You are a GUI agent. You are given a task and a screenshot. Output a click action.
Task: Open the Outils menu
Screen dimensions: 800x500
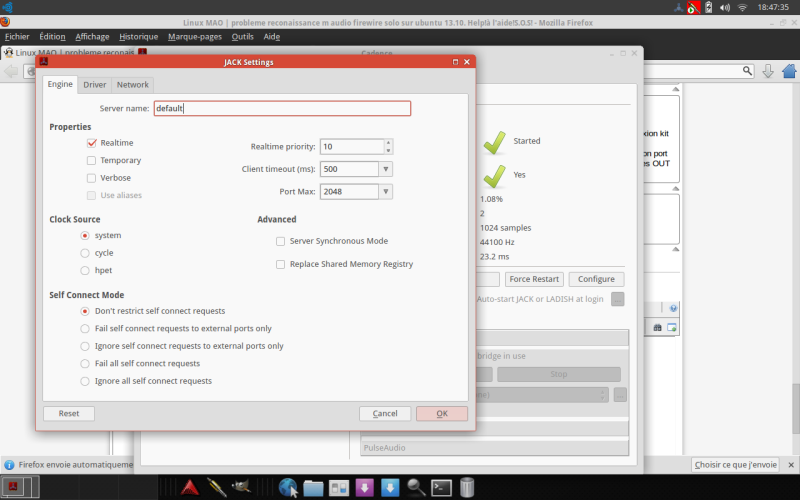(x=242, y=37)
